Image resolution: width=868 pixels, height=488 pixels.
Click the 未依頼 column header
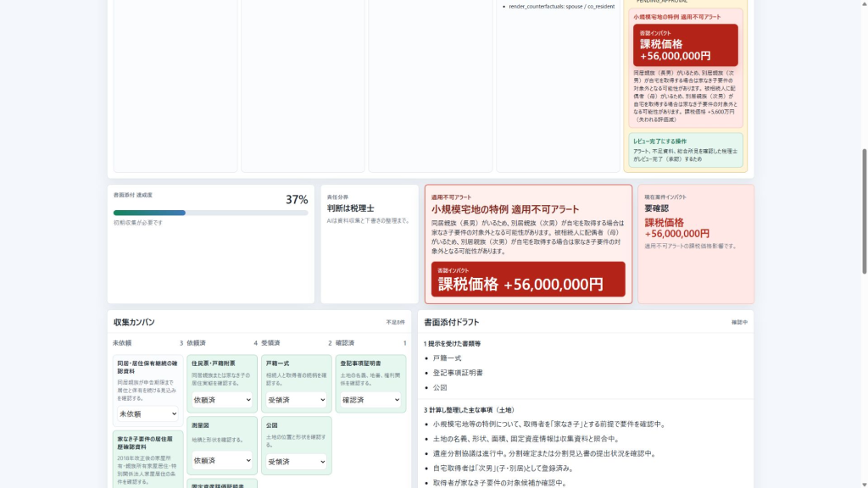point(122,343)
